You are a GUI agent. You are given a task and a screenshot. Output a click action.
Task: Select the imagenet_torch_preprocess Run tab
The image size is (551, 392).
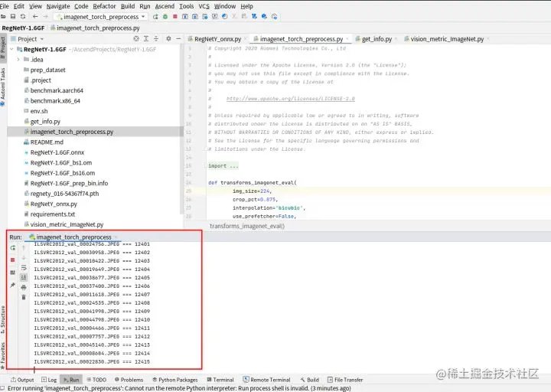pos(73,237)
